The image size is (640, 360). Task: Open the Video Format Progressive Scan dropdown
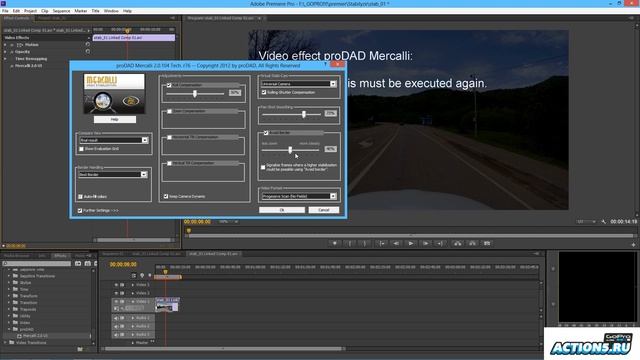(299, 196)
